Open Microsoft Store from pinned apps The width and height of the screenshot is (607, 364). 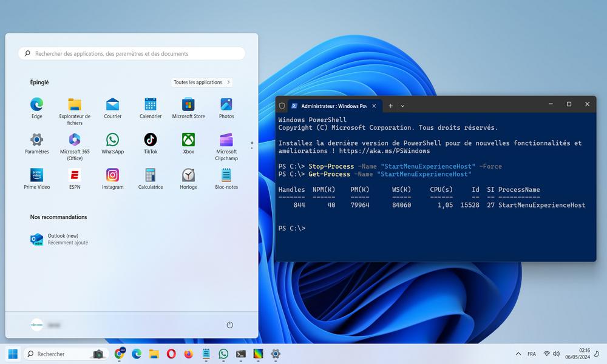[188, 105]
